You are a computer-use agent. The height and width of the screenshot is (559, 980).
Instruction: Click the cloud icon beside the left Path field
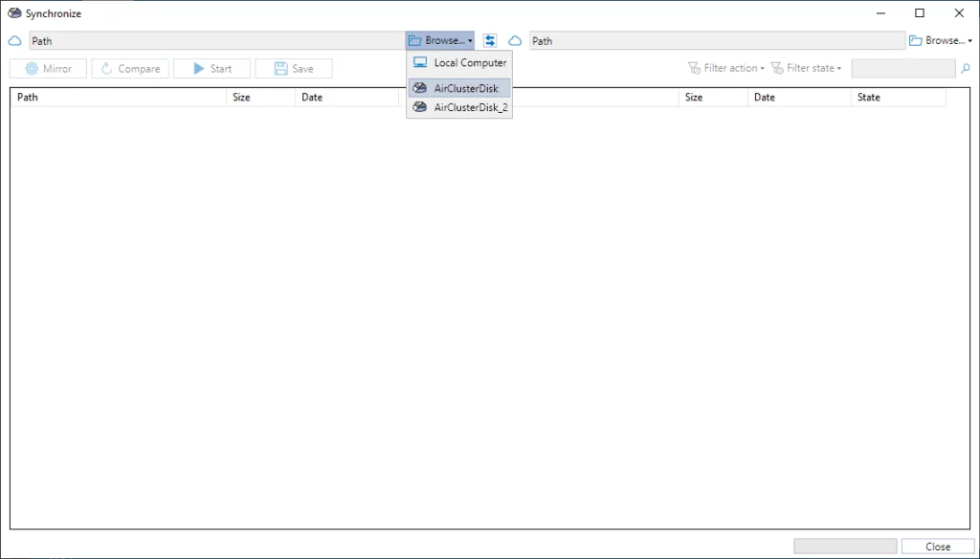(14, 41)
